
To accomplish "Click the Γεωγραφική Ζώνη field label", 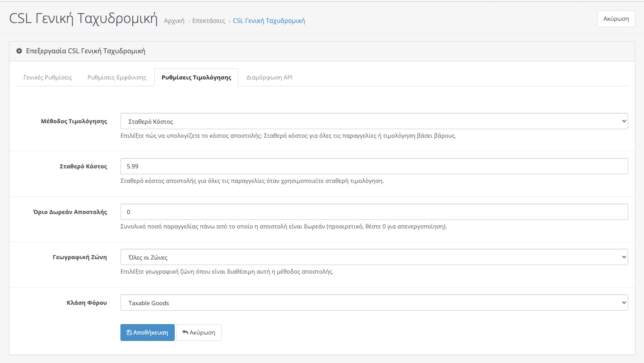I will 80,257.
